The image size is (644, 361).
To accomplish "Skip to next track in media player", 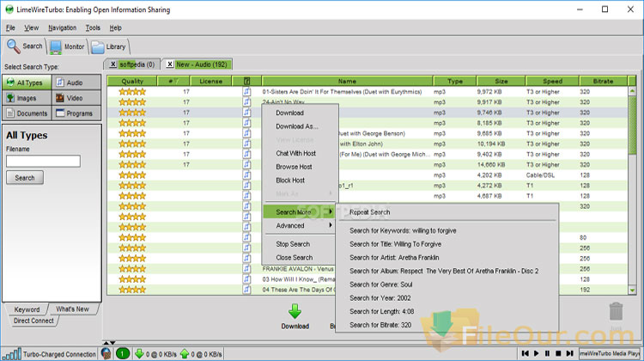I will [x=569, y=353].
